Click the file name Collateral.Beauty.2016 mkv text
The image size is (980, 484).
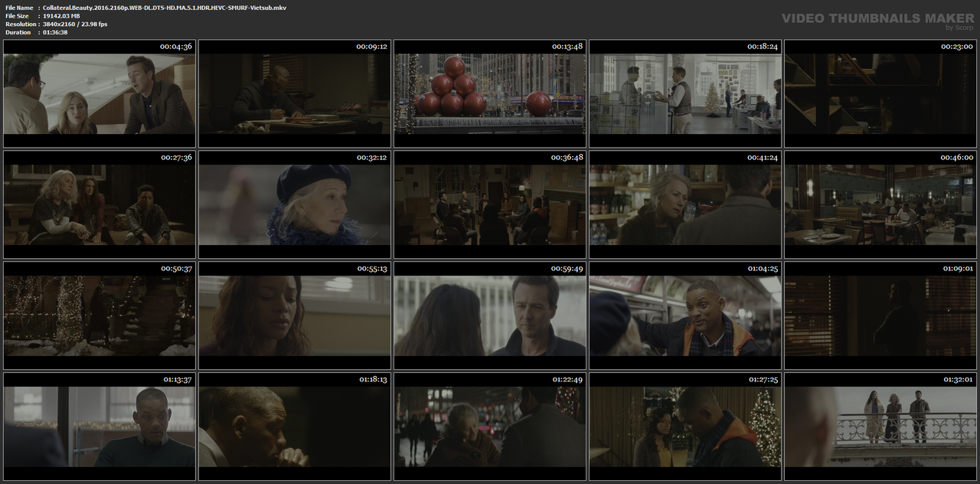pyautogui.click(x=165, y=7)
